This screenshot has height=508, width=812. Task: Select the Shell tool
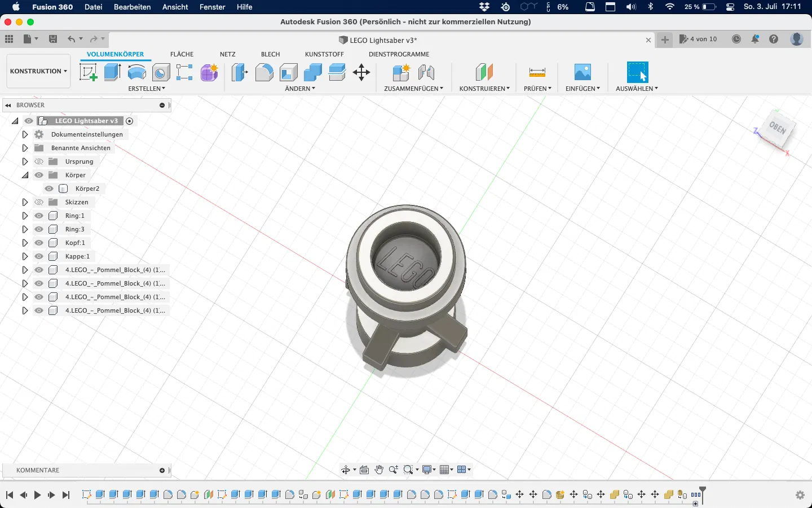pos(288,72)
